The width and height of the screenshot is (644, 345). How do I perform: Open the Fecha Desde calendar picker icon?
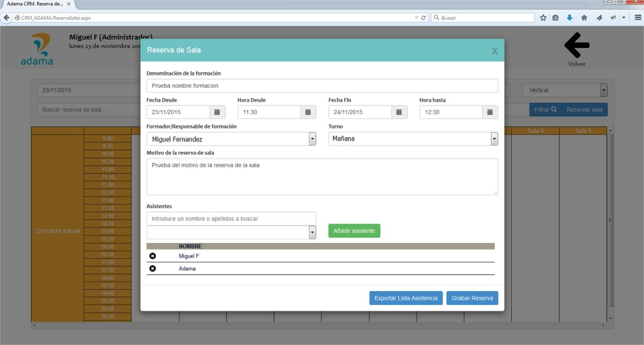pos(217,112)
